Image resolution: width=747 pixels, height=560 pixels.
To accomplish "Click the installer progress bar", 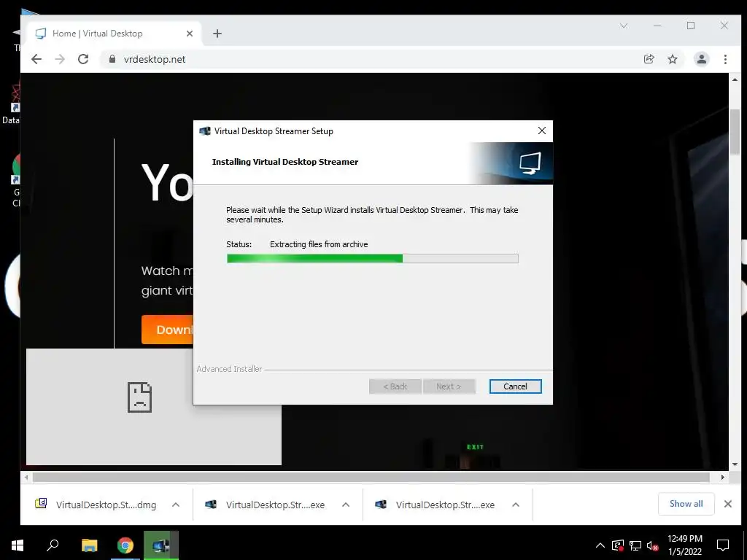I will click(373, 258).
